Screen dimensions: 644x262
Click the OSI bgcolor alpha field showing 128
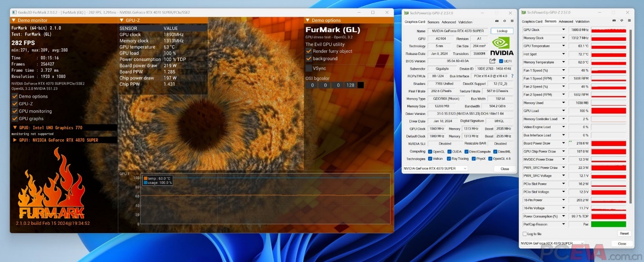click(x=350, y=85)
